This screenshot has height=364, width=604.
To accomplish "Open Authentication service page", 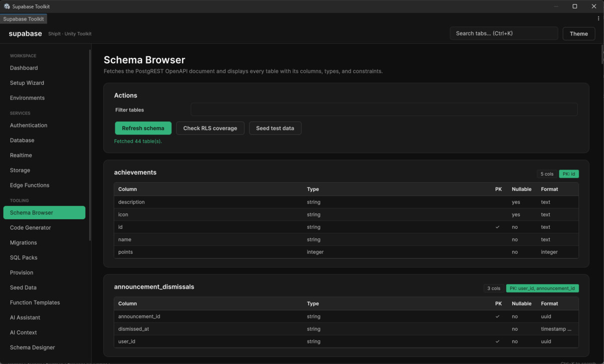I will pos(44,125).
